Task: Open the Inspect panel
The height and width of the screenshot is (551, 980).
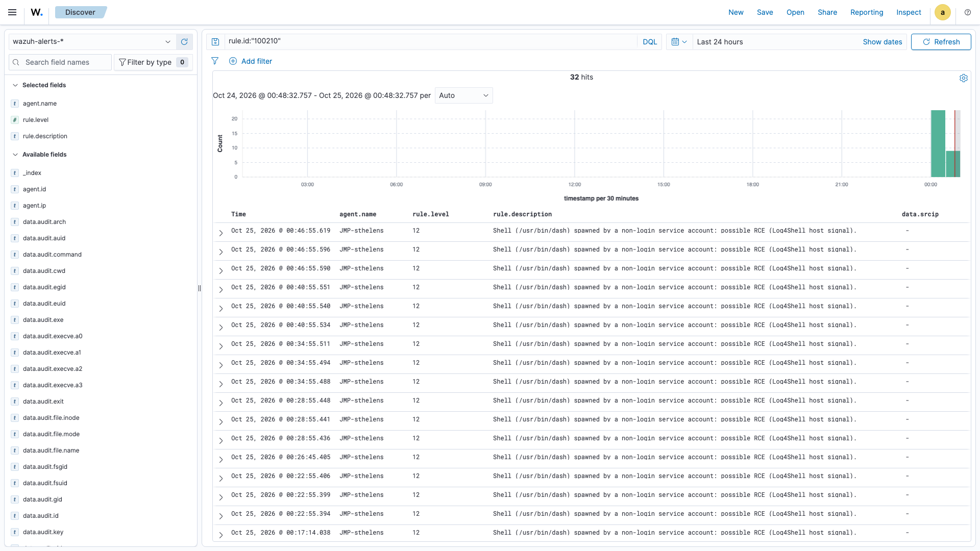Action: pos(909,12)
